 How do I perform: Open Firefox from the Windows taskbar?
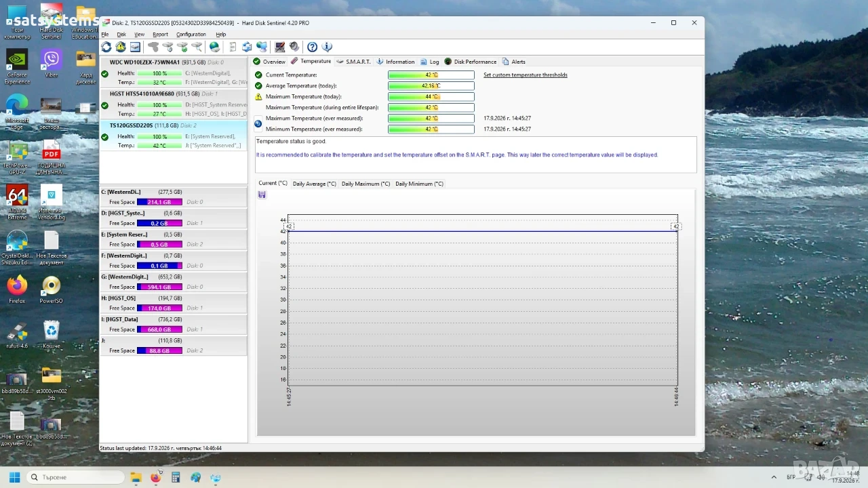[155, 477]
